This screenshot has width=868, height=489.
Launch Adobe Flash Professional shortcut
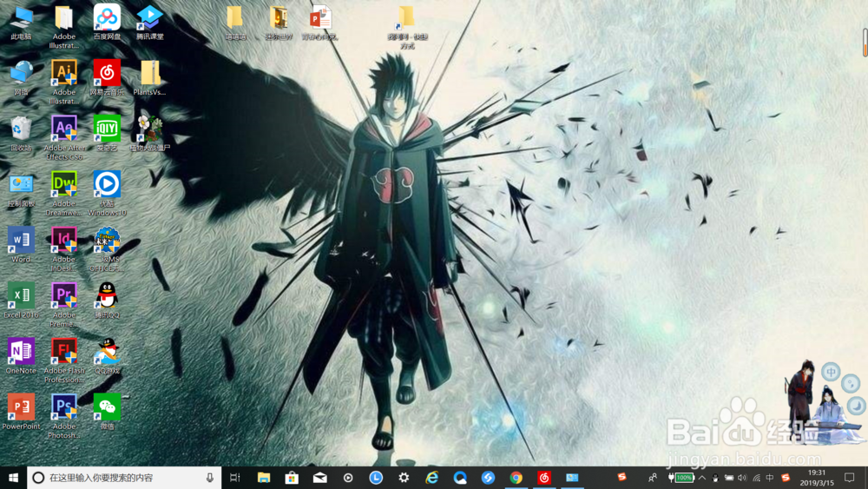[63, 360]
